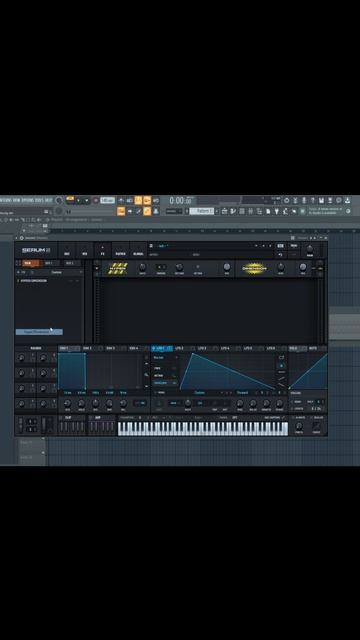Select HYPER/DIMENSION in the FX list
This screenshot has width=360, height=640.
33,281
